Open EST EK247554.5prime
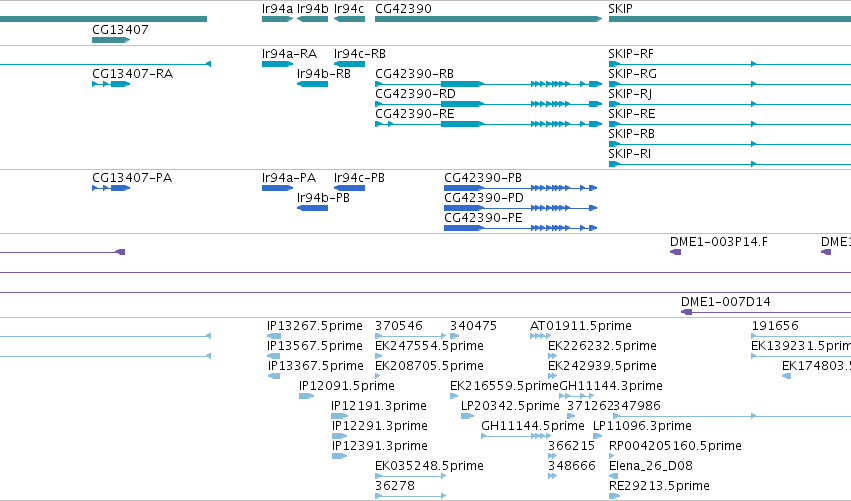Screen dimensions: 851x501 379,356
